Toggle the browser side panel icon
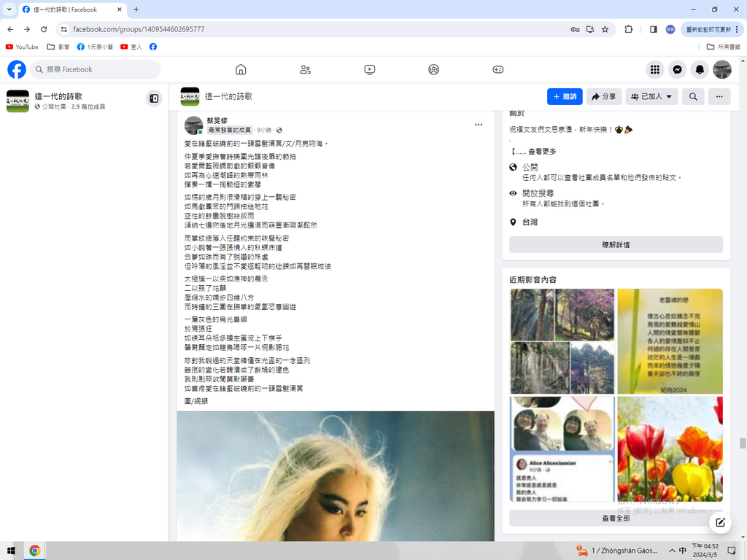Image resolution: width=747 pixels, height=560 pixels. (653, 29)
